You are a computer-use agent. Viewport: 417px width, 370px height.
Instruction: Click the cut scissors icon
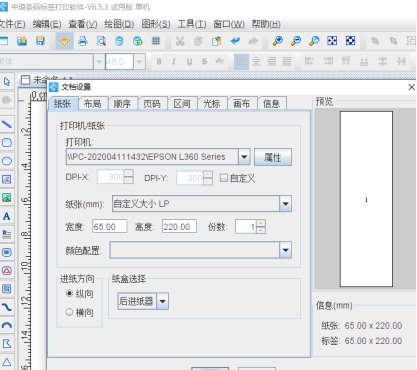pyautogui.click(x=180, y=41)
